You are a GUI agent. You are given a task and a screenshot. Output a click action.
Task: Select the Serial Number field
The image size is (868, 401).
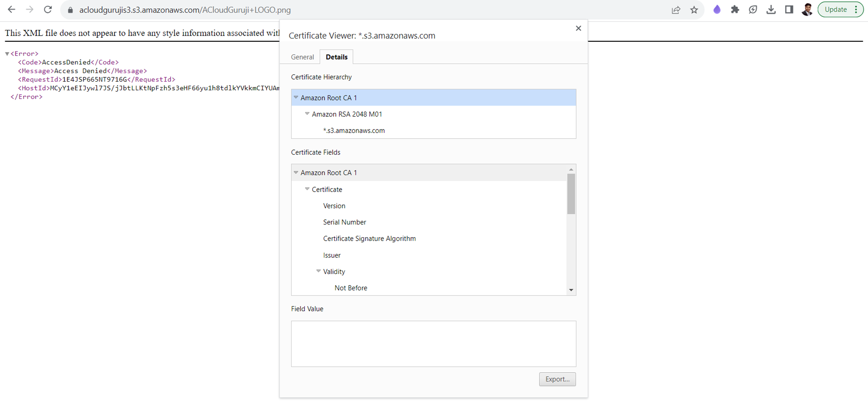[x=344, y=222]
